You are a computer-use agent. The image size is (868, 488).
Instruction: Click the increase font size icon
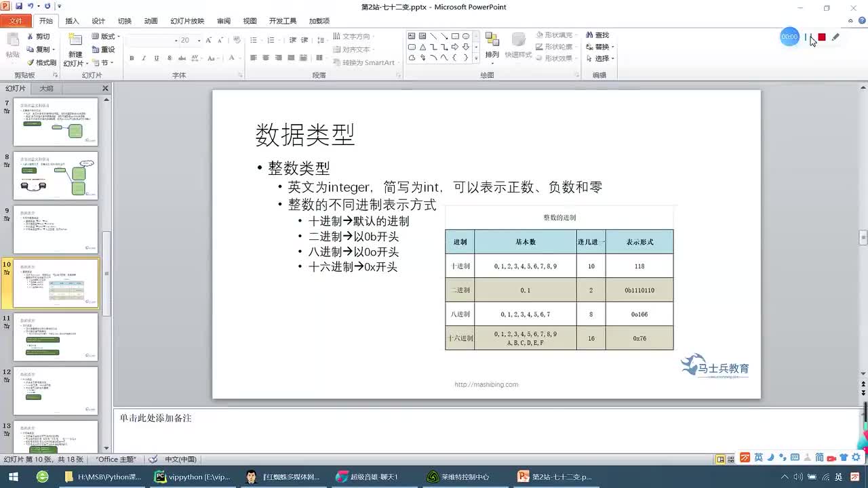coord(210,41)
